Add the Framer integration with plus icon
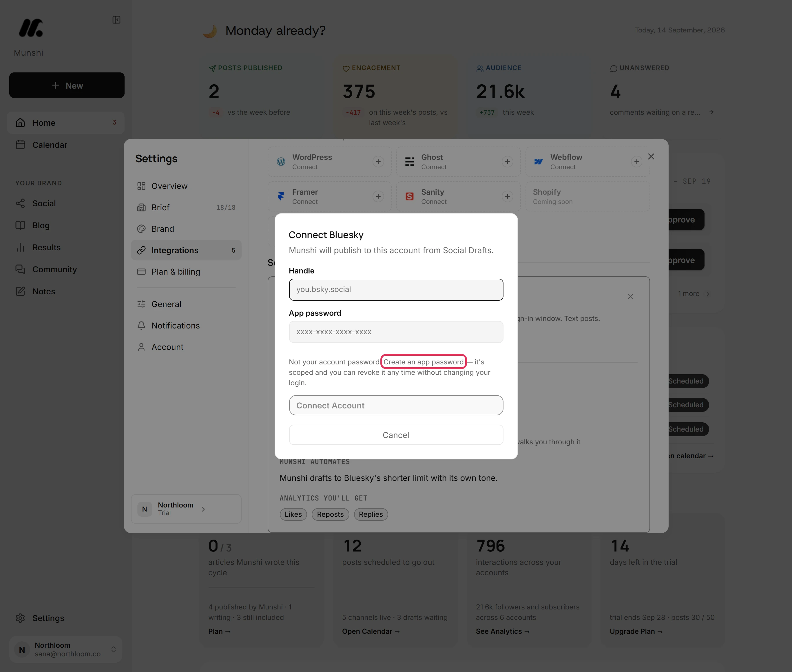The height and width of the screenshot is (672, 792). point(378,197)
